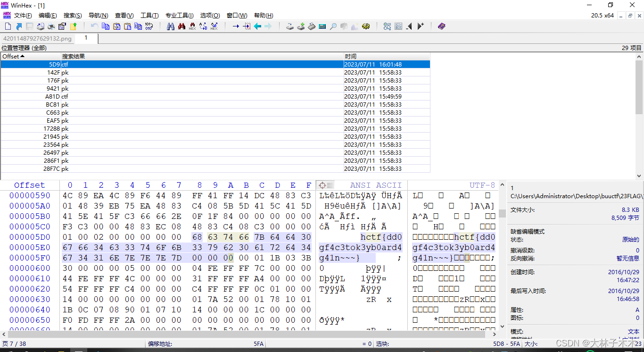The image size is (644, 352).
Task: Select the pk result at offset 28F7C
Action: (x=215, y=168)
